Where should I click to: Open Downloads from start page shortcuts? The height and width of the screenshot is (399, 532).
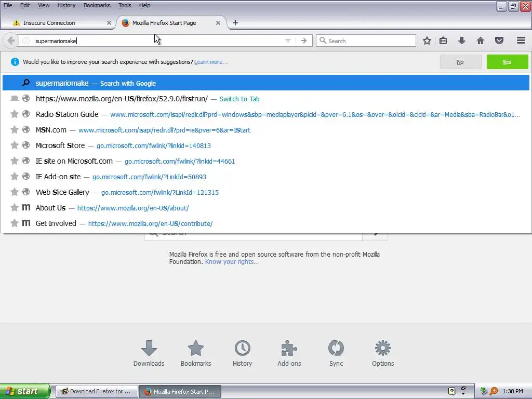click(x=149, y=353)
